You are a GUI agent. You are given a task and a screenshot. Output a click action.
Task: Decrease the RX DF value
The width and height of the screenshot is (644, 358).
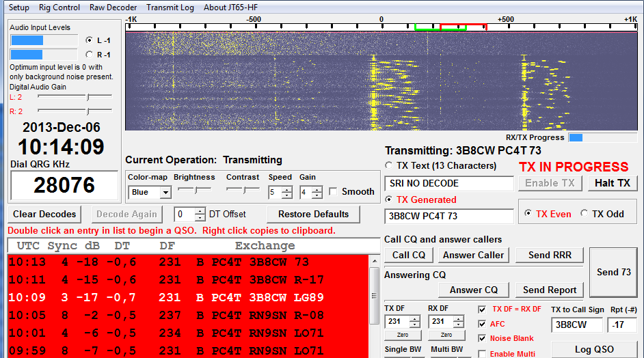coord(459,325)
